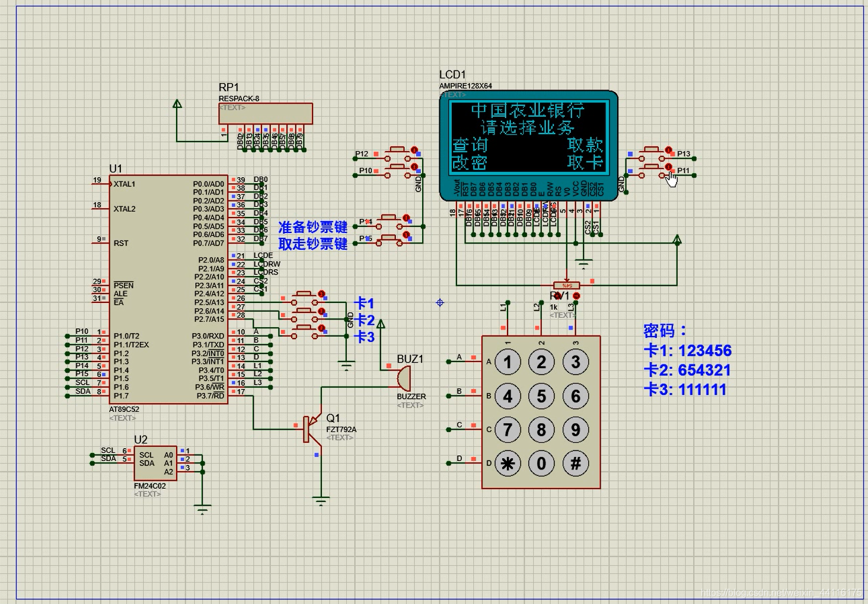This screenshot has height=604, width=868.
Task: Click the P13 net label beside LCD
Action: (684, 154)
